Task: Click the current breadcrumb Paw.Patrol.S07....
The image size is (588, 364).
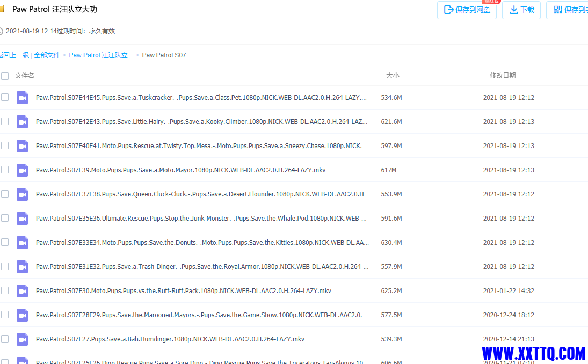Action: click(x=168, y=55)
